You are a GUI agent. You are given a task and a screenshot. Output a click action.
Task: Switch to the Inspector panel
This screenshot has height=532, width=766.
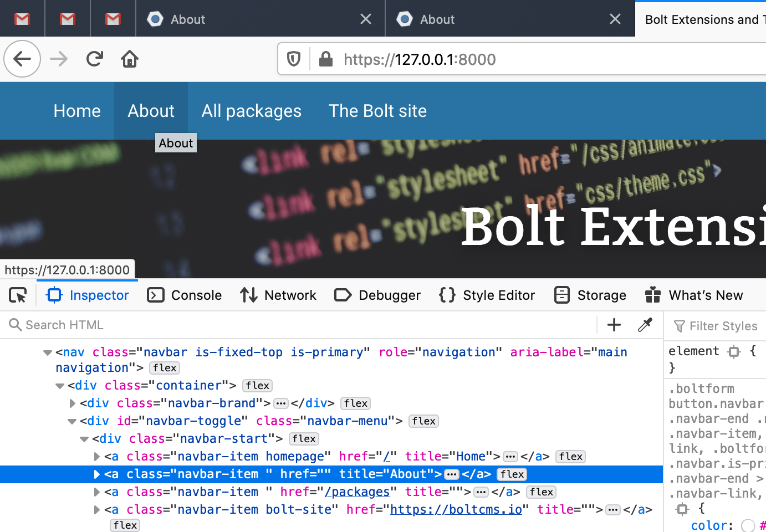tap(88, 295)
